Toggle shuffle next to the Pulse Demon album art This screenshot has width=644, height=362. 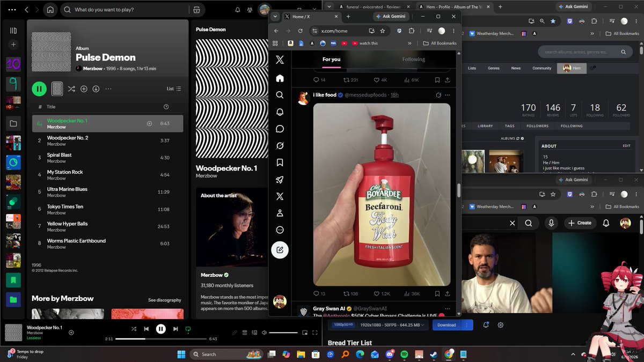(71, 88)
